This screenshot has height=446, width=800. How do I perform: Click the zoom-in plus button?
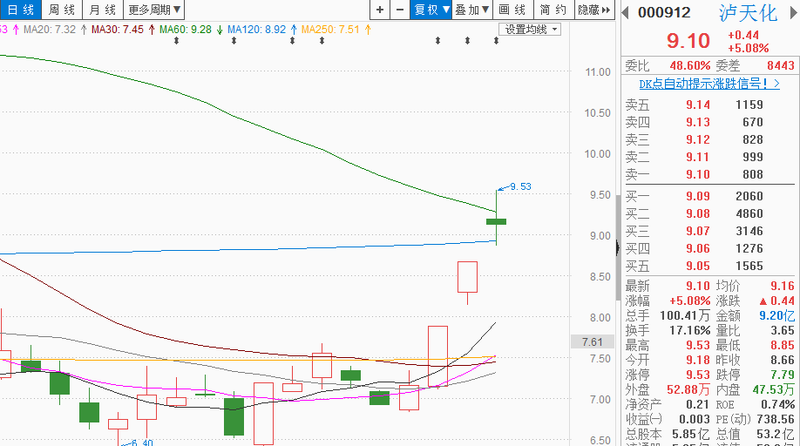point(380,11)
